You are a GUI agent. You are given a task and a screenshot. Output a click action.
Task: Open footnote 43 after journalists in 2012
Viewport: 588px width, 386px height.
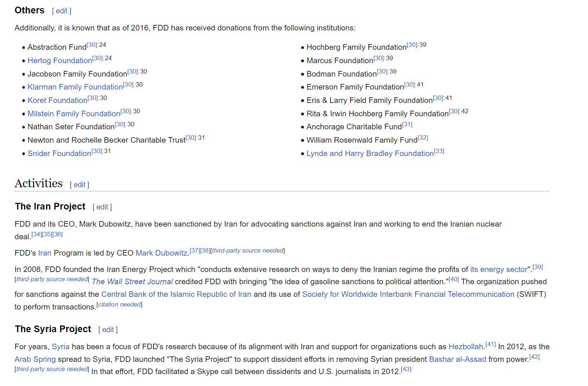click(x=406, y=369)
